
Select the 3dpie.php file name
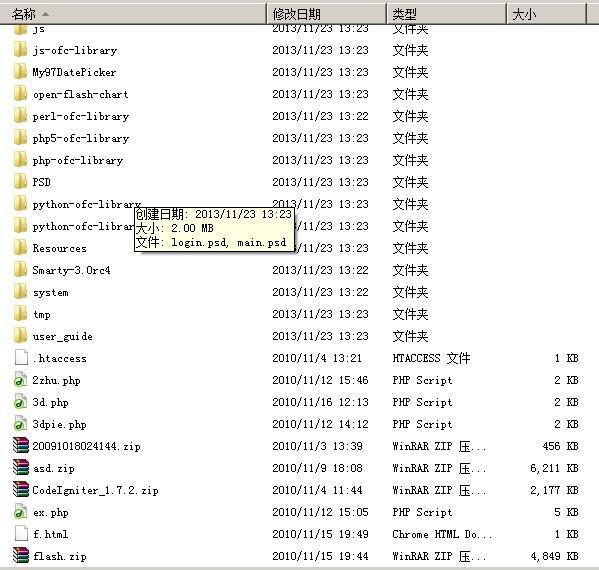[x=60, y=424]
